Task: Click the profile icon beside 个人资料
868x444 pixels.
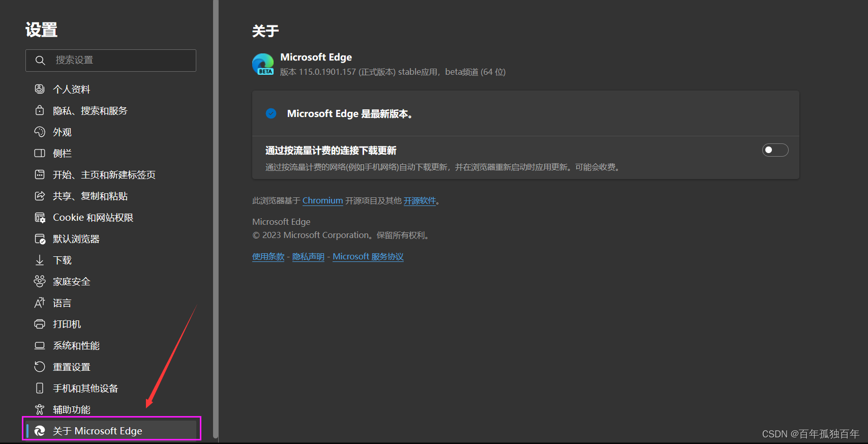Action: point(40,89)
